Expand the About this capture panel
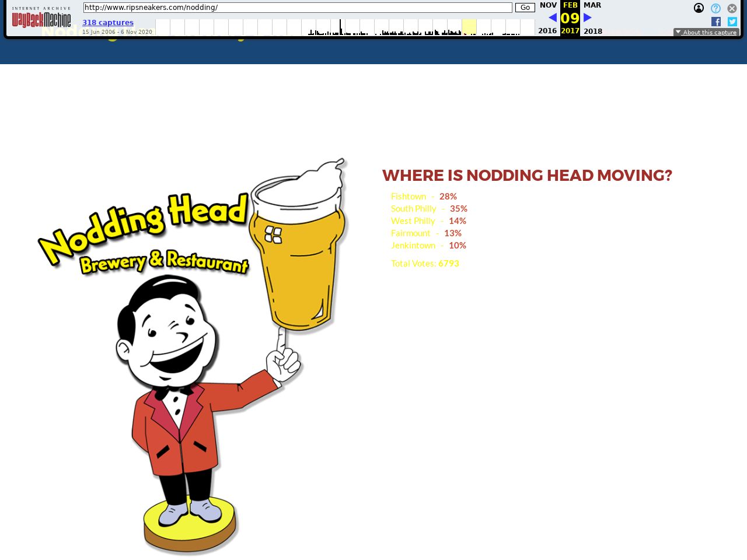The image size is (747, 560). (x=706, y=32)
